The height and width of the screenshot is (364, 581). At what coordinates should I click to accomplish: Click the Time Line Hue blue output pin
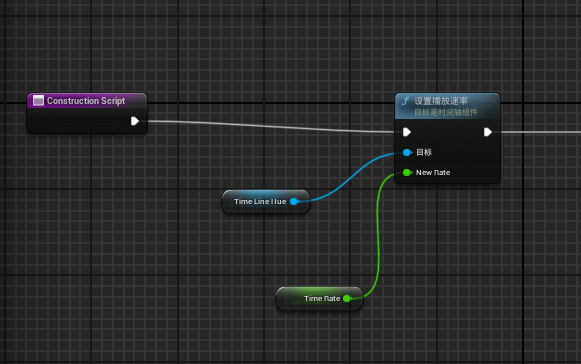pos(294,201)
